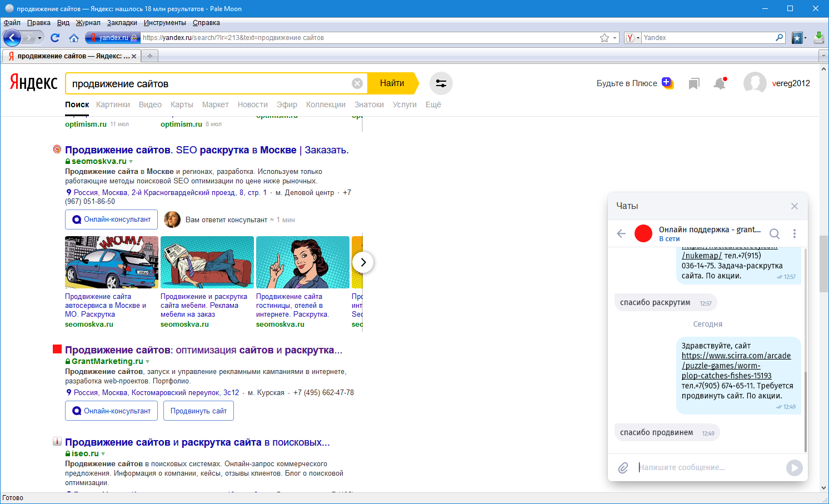Open the Правка menu
This screenshot has width=829, height=504.
tap(39, 23)
